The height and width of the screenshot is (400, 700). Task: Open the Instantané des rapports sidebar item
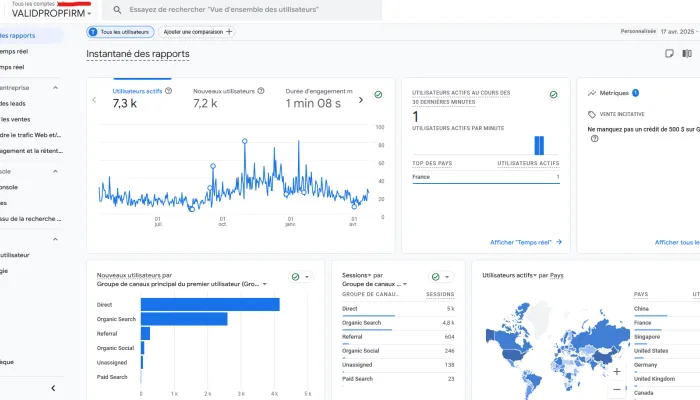(x=30, y=36)
